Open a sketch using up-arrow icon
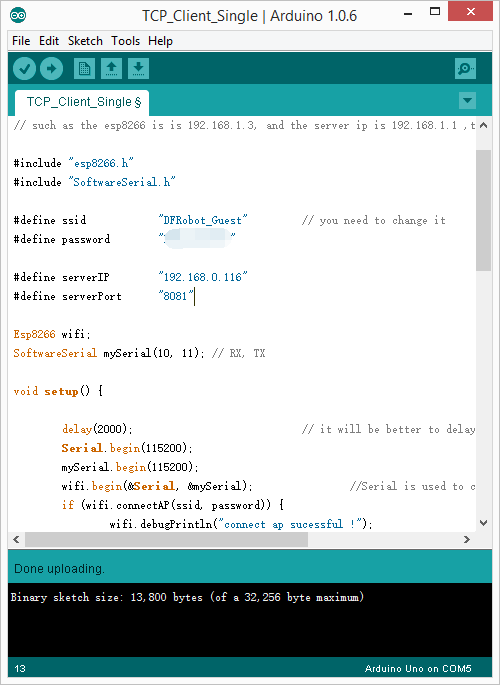The width and height of the screenshot is (500, 685). pyautogui.click(x=111, y=69)
